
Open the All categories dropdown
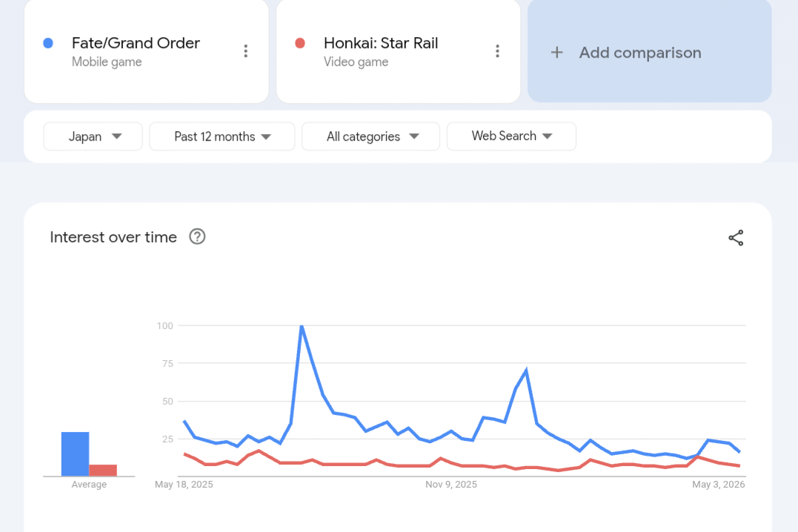tap(371, 136)
